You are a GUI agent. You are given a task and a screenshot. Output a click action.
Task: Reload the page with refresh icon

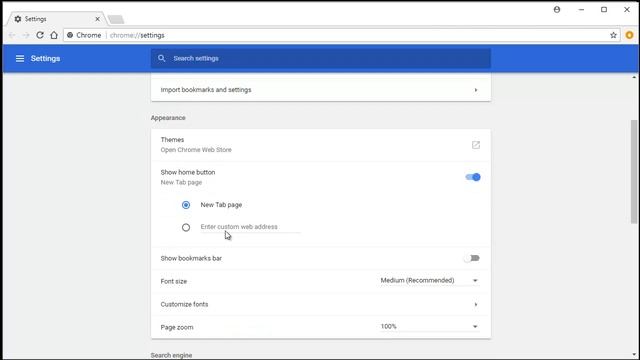click(x=40, y=35)
